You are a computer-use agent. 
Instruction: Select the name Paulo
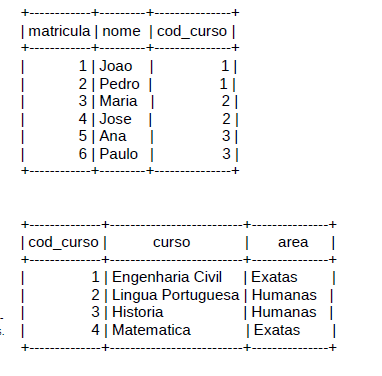(x=119, y=154)
